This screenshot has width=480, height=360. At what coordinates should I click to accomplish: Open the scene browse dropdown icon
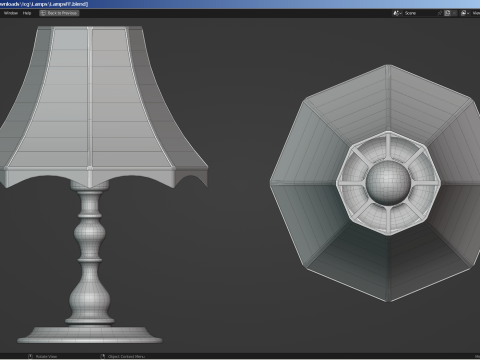tap(397, 13)
